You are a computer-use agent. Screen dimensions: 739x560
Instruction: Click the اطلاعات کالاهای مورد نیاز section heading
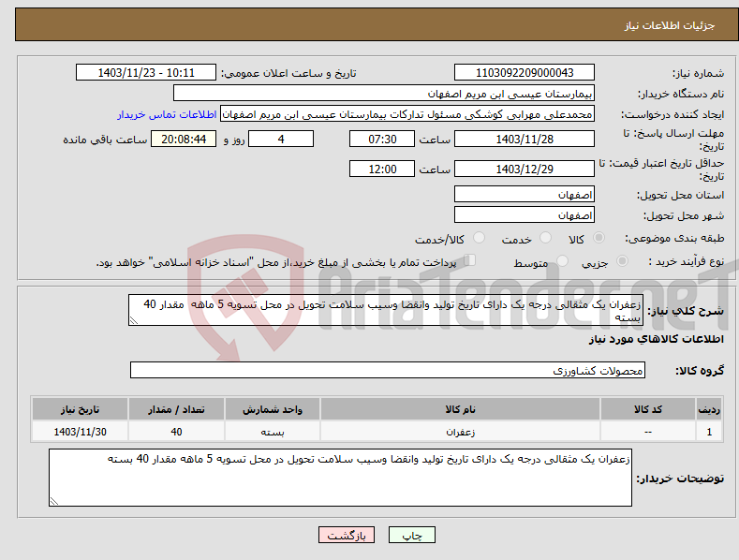[x=656, y=339]
